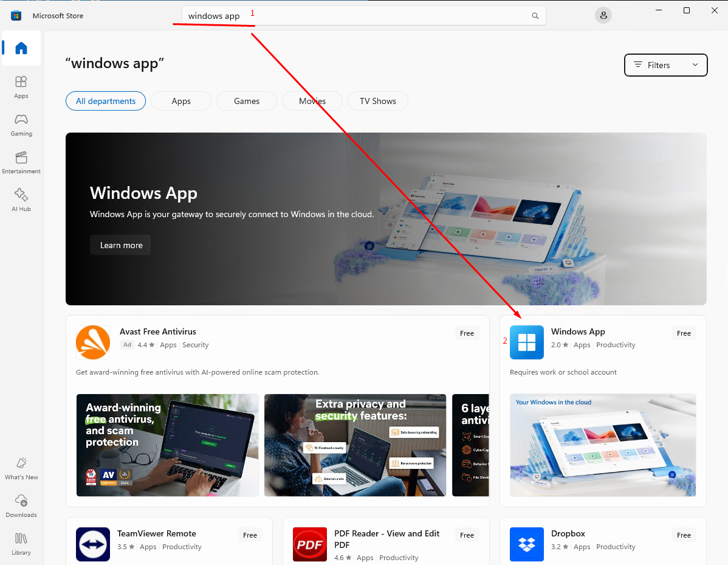The image size is (728, 565).
Task: Click the "windows app" results heading
Action: [115, 63]
